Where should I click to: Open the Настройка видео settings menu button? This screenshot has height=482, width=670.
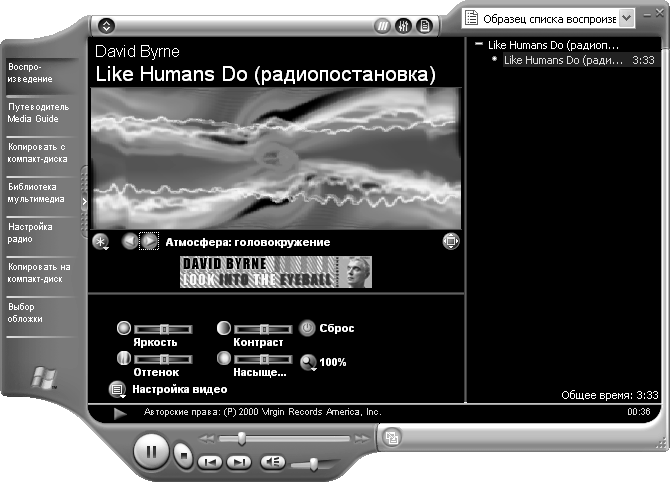tap(117, 389)
